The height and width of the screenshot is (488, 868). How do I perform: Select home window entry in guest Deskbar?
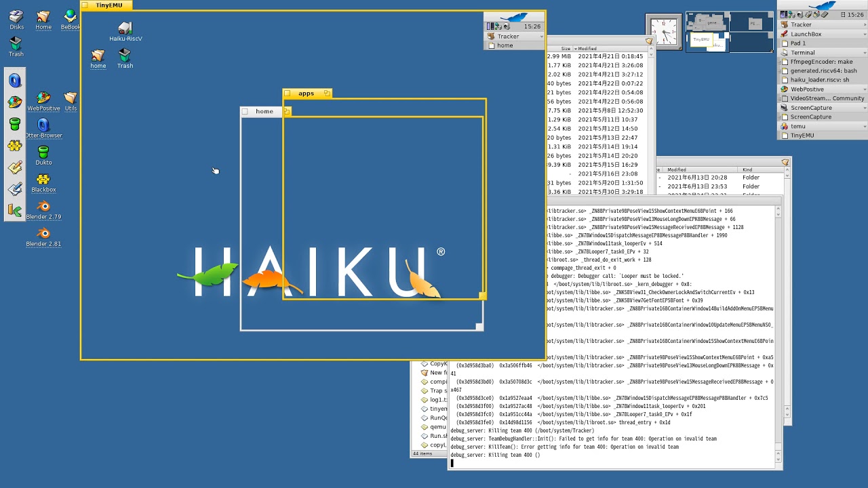pyautogui.click(x=514, y=45)
